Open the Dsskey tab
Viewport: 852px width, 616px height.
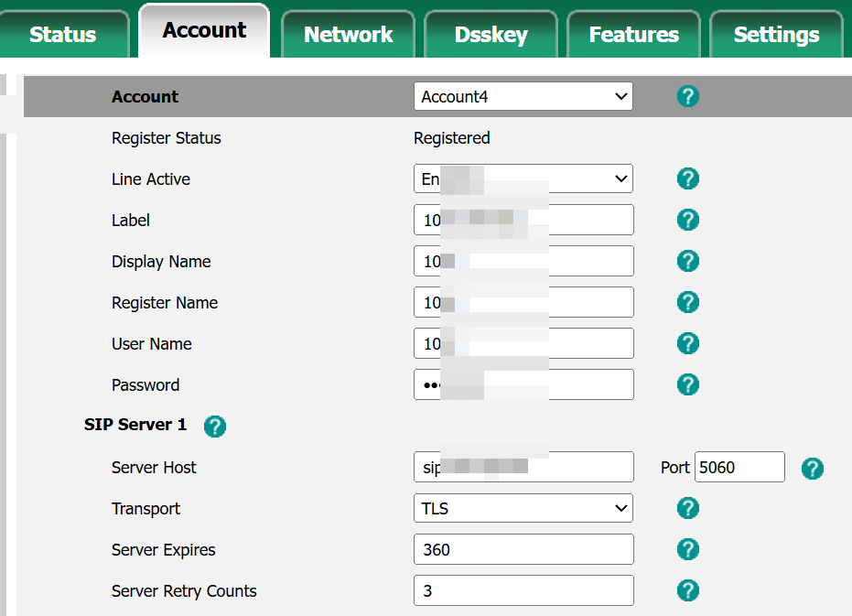coord(491,35)
